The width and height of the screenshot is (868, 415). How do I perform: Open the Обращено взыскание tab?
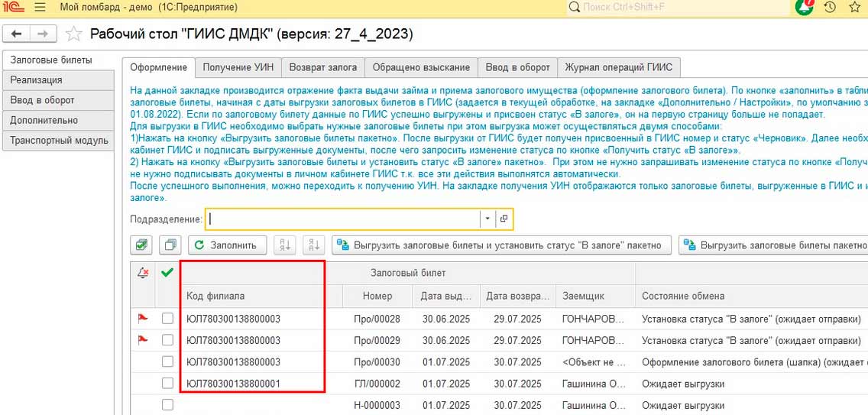pos(421,67)
